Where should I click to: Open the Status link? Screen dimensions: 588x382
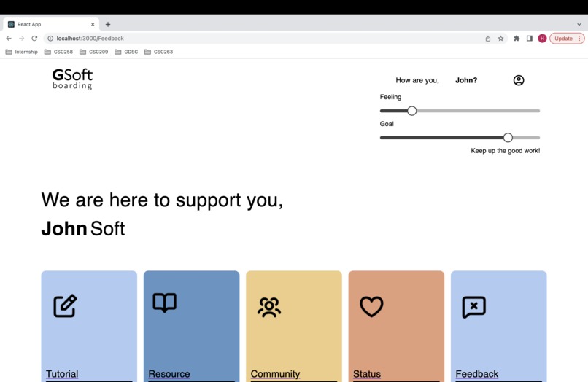tap(367, 374)
